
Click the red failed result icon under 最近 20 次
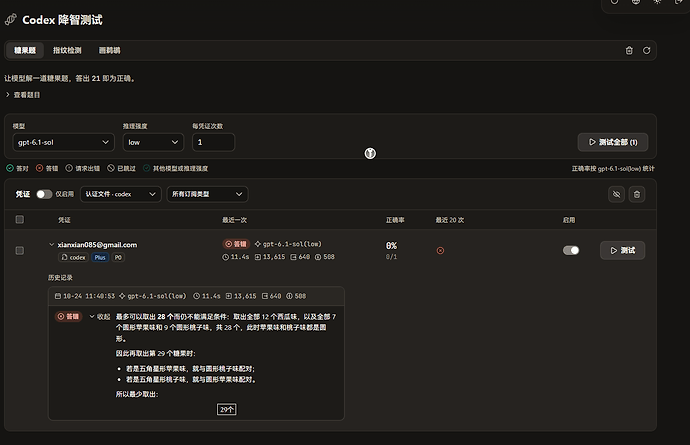click(440, 250)
